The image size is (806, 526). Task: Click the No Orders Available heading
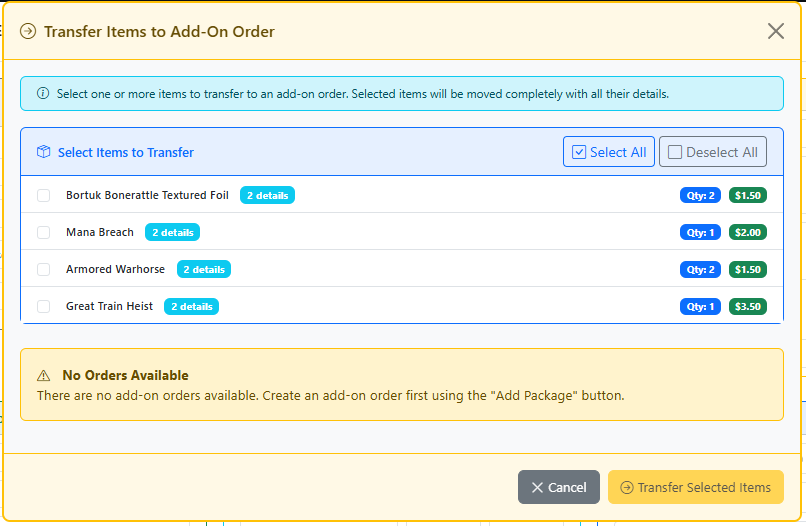(125, 375)
